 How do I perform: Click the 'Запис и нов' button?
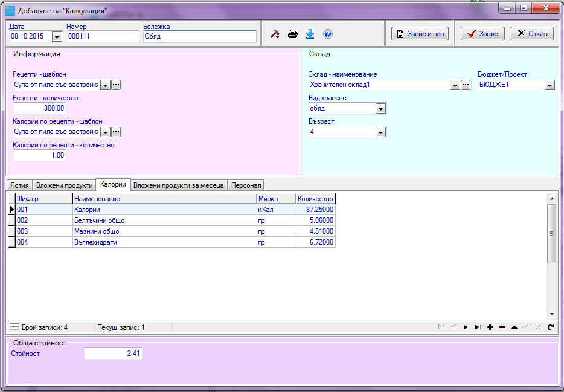420,34
